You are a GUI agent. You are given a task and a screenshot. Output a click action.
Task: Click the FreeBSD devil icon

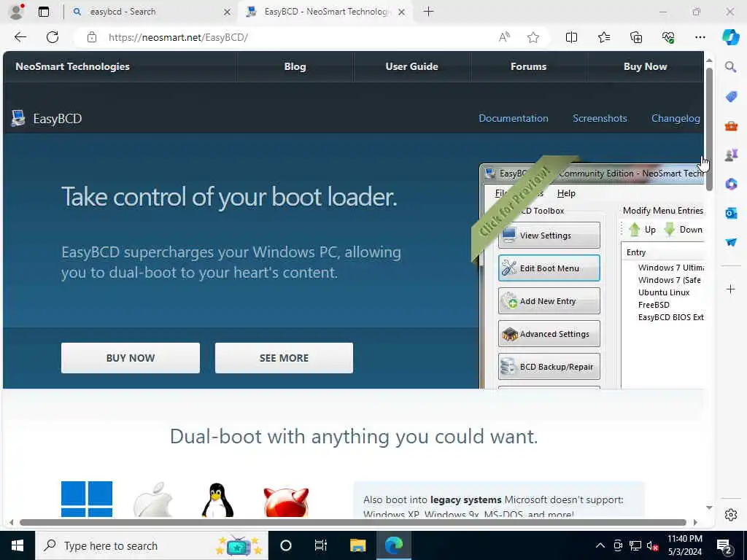(286, 502)
